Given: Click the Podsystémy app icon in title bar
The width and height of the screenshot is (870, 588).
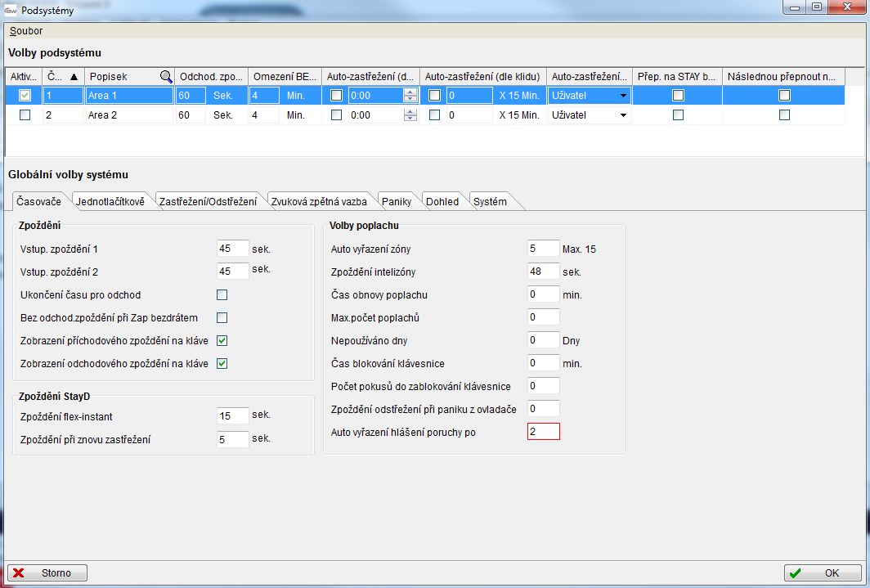Looking at the screenshot, I should click(x=11, y=8).
